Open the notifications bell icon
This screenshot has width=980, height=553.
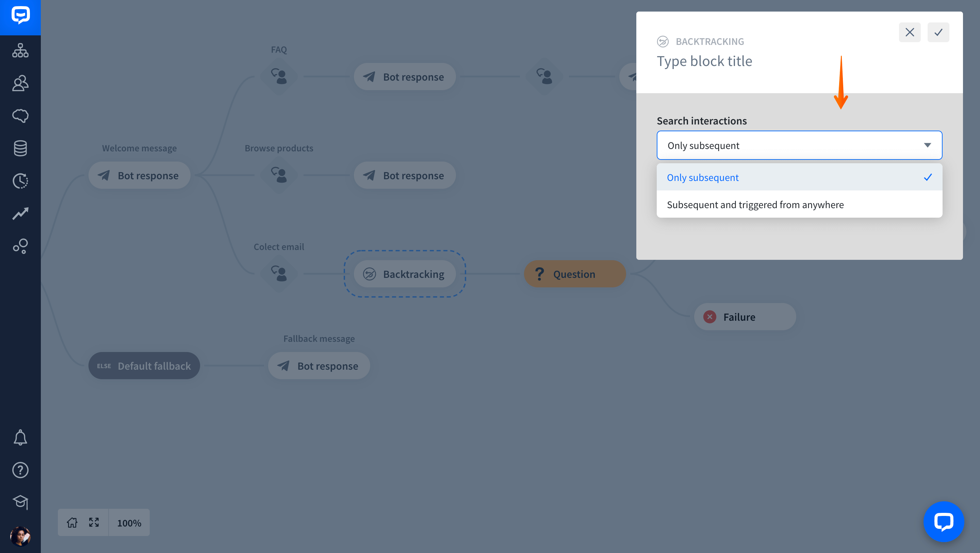click(x=20, y=437)
